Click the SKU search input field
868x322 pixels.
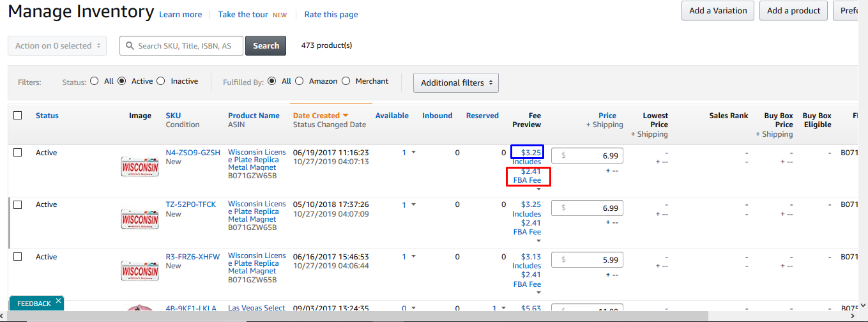coord(181,46)
